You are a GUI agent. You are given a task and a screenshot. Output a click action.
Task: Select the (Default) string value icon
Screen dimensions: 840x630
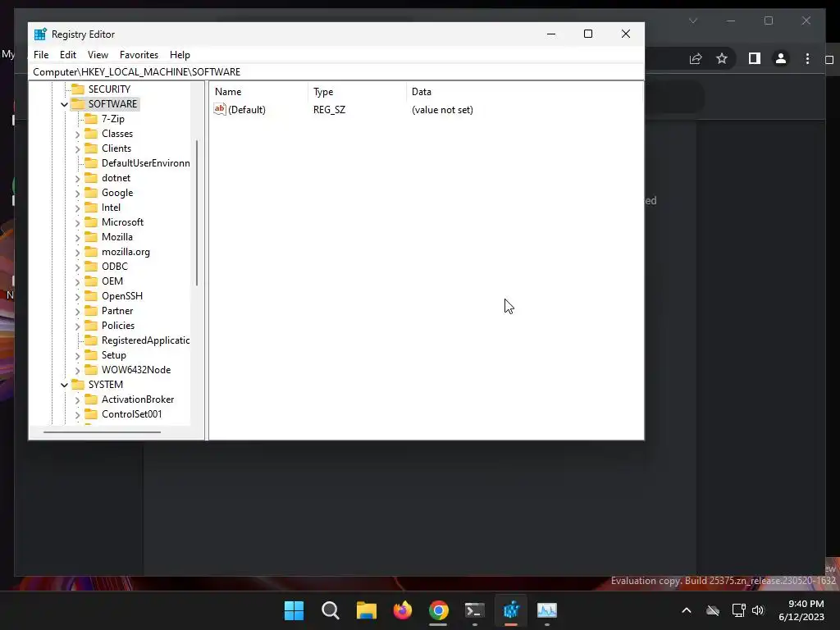[220, 109]
